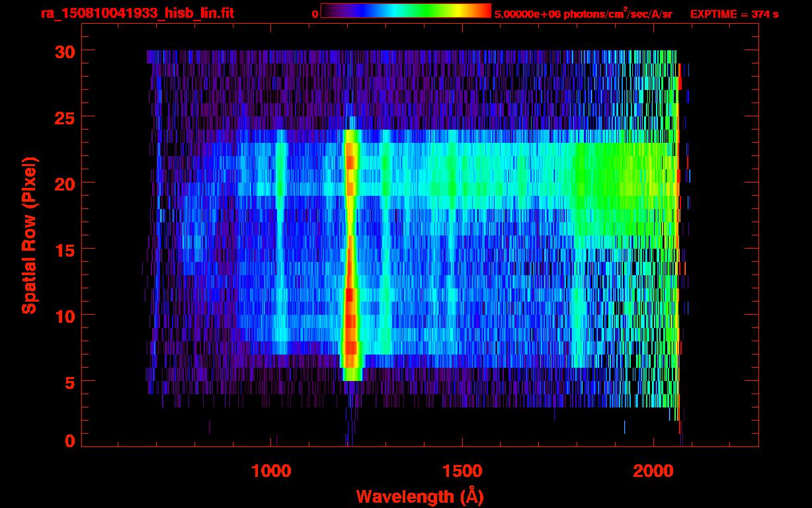Click the 1500 wavelength tick label

(462, 471)
